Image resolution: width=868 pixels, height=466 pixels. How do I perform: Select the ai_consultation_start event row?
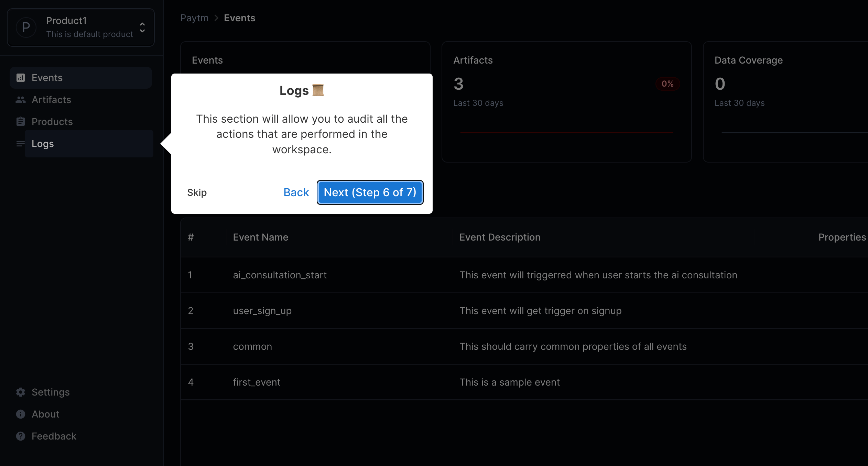click(x=524, y=275)
